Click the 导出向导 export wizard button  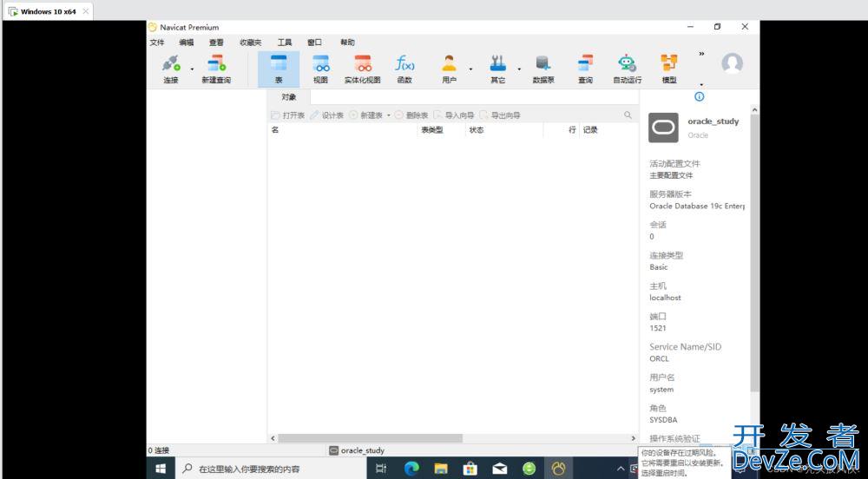500,115
